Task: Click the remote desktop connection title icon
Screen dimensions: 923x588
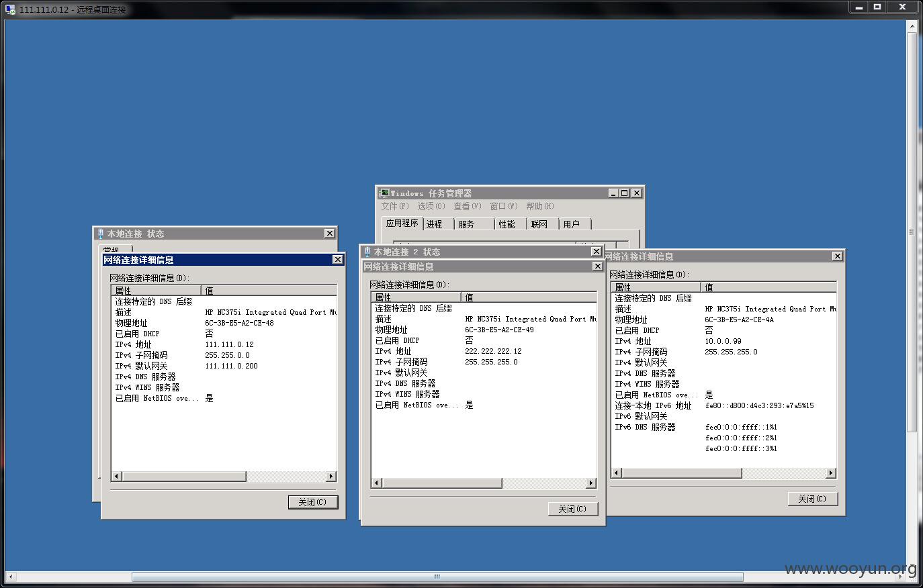Action: (11, 9)
